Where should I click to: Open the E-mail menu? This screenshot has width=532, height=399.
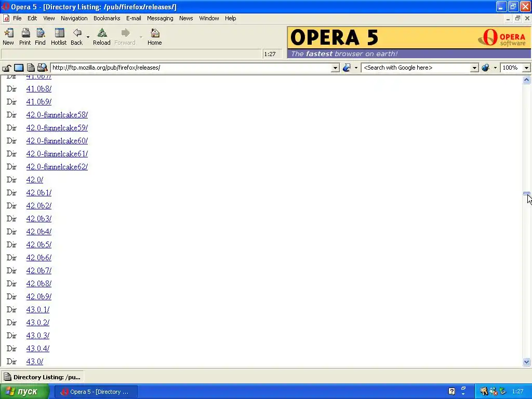point(134,18)
